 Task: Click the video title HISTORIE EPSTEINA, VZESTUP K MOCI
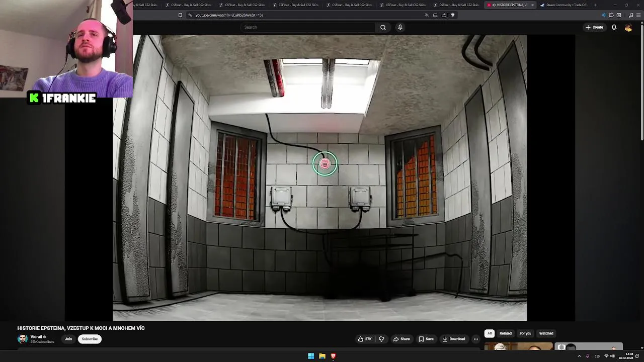[81, 328]
